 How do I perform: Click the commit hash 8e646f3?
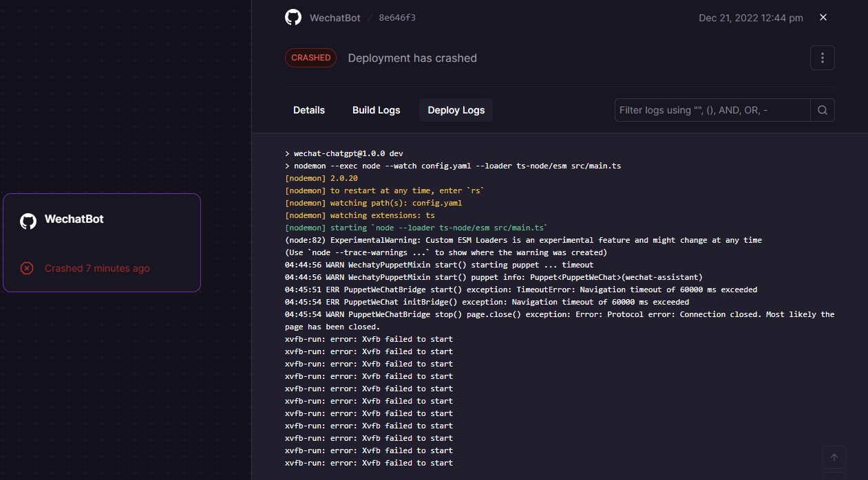397,18
